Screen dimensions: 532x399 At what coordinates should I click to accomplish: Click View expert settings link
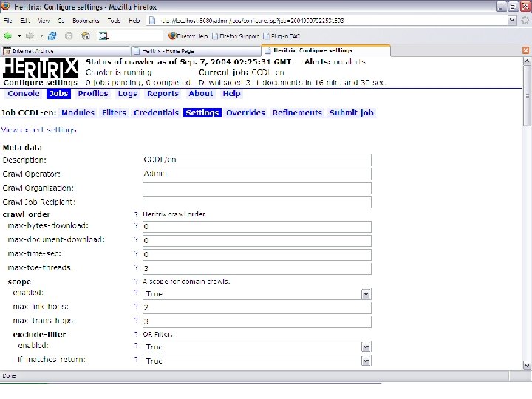38,130
